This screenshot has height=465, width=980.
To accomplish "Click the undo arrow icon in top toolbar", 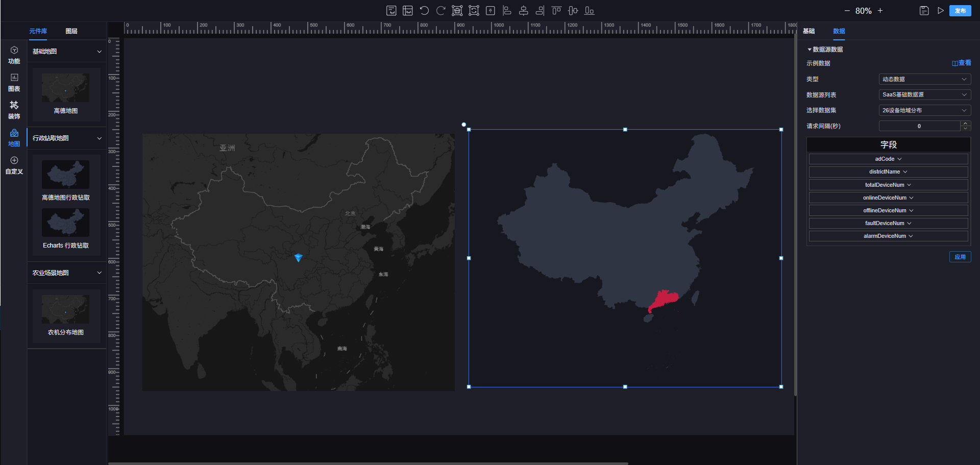I will [x=424, y=11].
